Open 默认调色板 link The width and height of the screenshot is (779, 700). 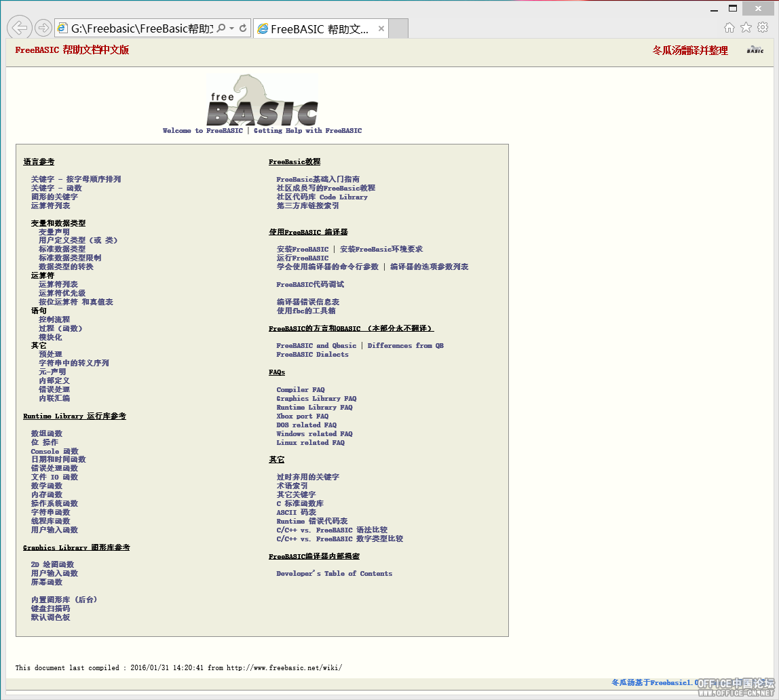[x=50, y=618]
